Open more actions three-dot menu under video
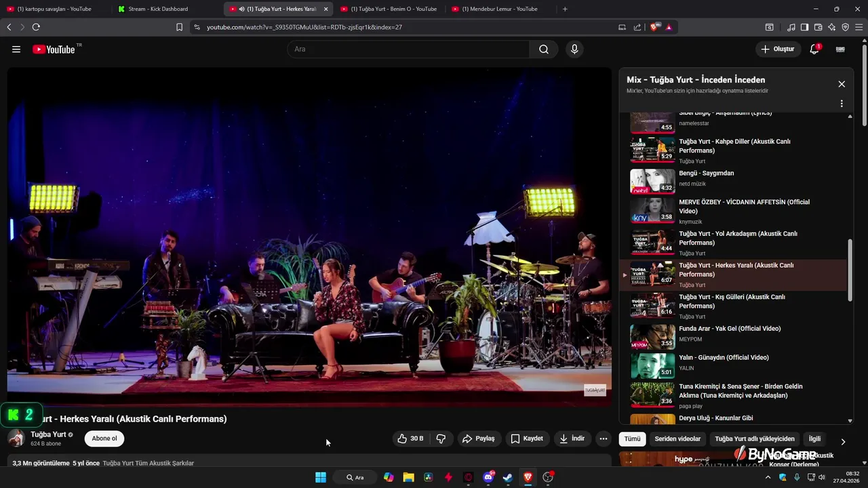 click(603, 439)
